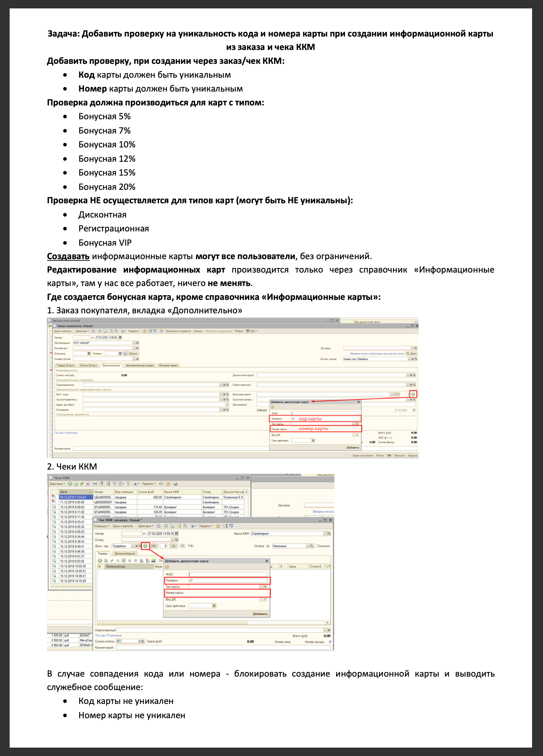This screenshot has width=543, height=756.
Task: Click the green add discount card icon in Чек ККМ
Action: coord(145,546)
